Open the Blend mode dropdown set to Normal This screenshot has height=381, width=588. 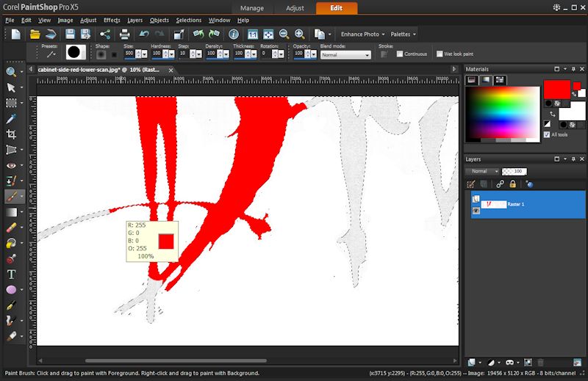tap(345, 55)
